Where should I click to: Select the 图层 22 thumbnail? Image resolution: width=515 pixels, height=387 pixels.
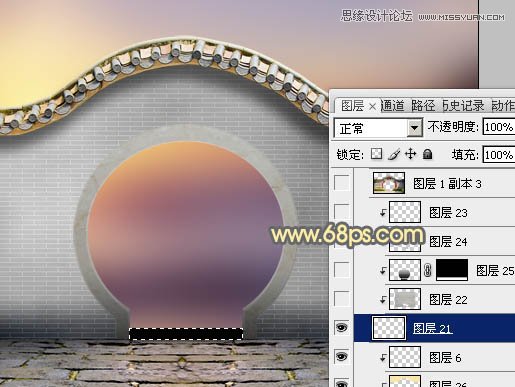click(x=405, y=299)
